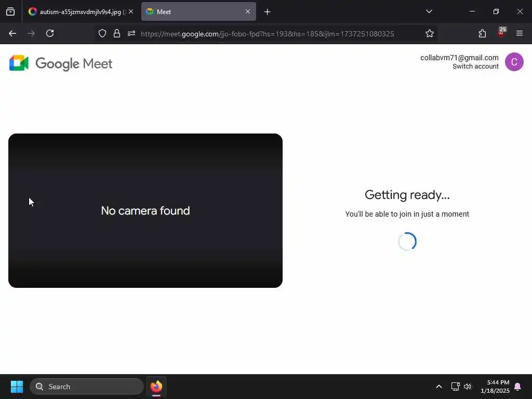Screen dimensions: 532x399
Task: Click the Google Meet camera logo
Action: coord(19,63)
